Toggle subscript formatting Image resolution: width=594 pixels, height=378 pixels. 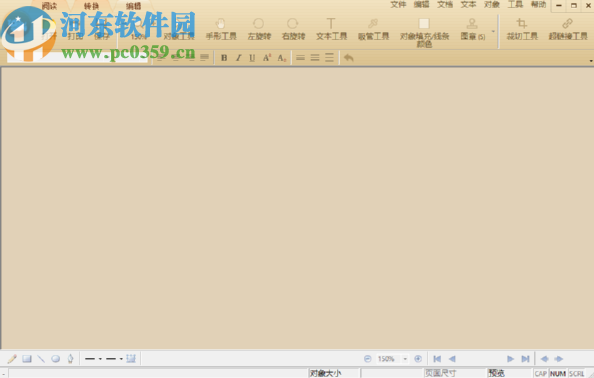281,58
